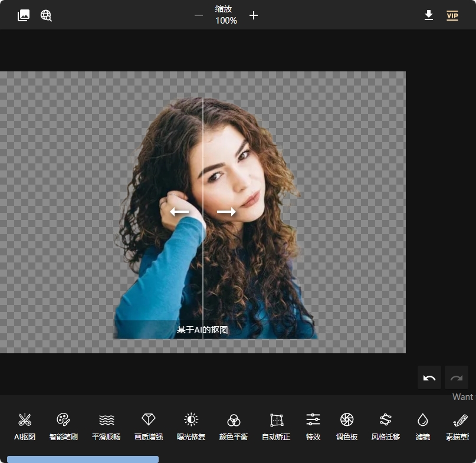Open the 自动矫正 auto correction tool

pos(275,426)
